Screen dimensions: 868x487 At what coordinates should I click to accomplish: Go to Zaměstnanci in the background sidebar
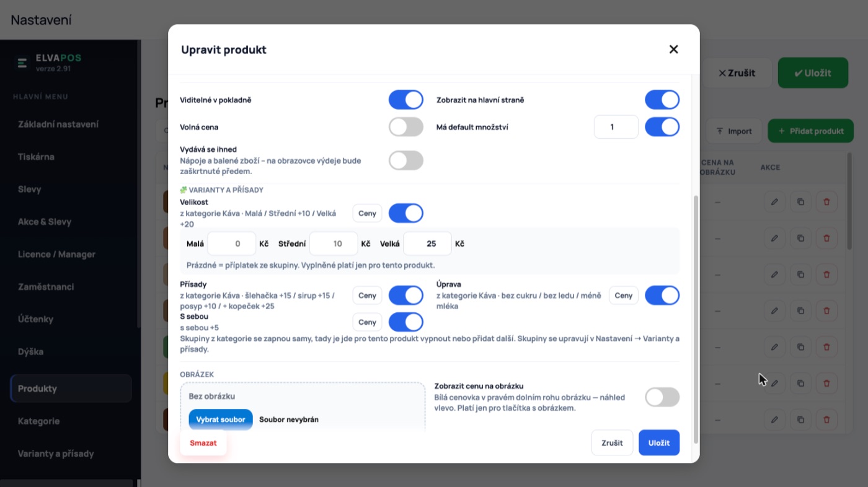tap(46, 287)
